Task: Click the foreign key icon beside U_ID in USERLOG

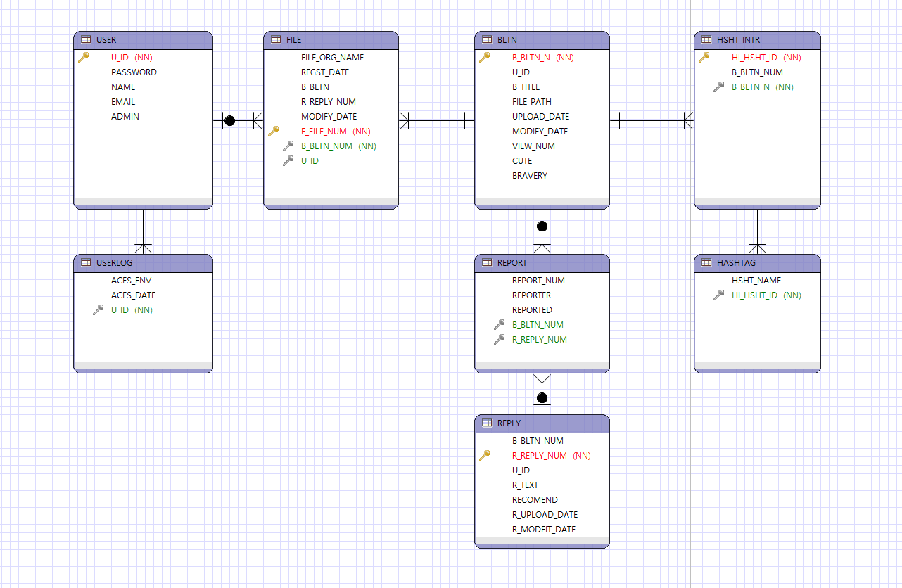Action: click(x=98, y=309)
